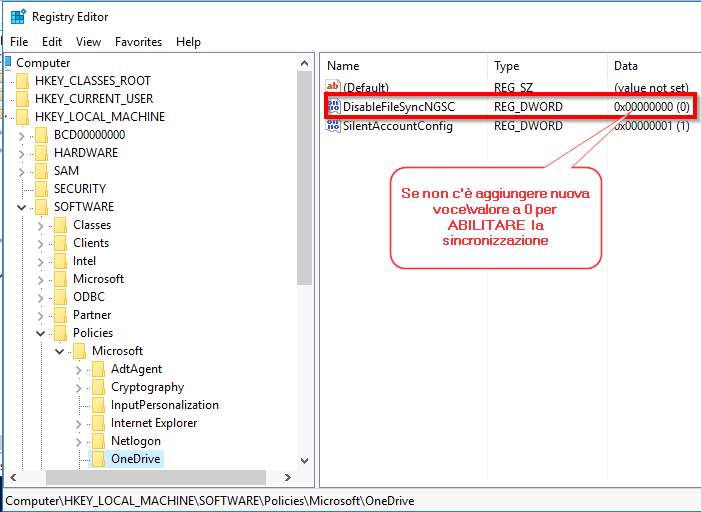Click the ODBC folder icon
Image resolution: width=701 pixels, height=512 pixels.
point(60,297)
